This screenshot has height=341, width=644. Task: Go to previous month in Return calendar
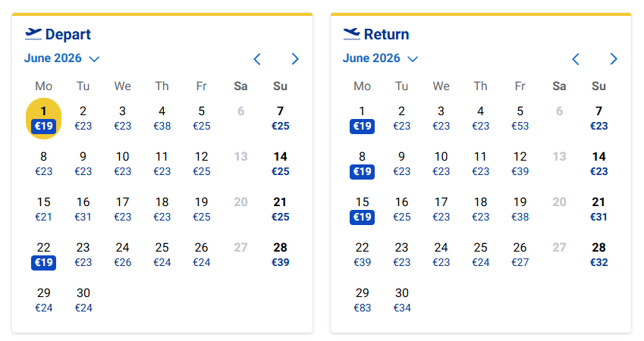click(576, 59)
